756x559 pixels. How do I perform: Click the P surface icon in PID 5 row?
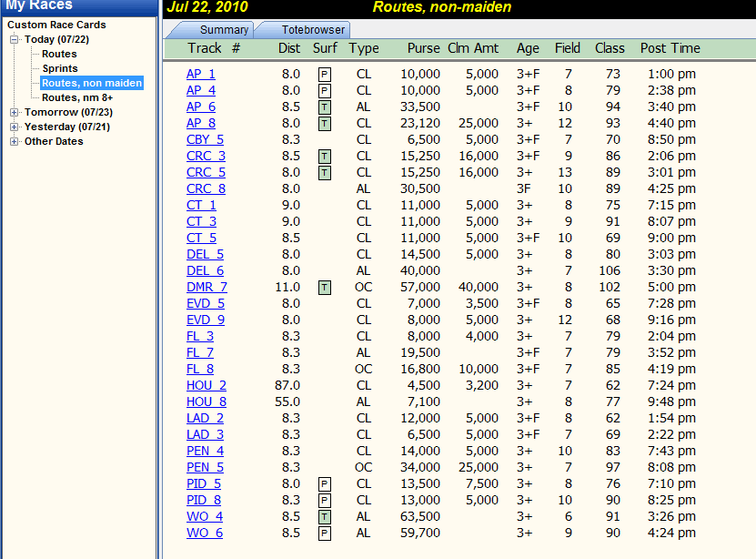325,484
